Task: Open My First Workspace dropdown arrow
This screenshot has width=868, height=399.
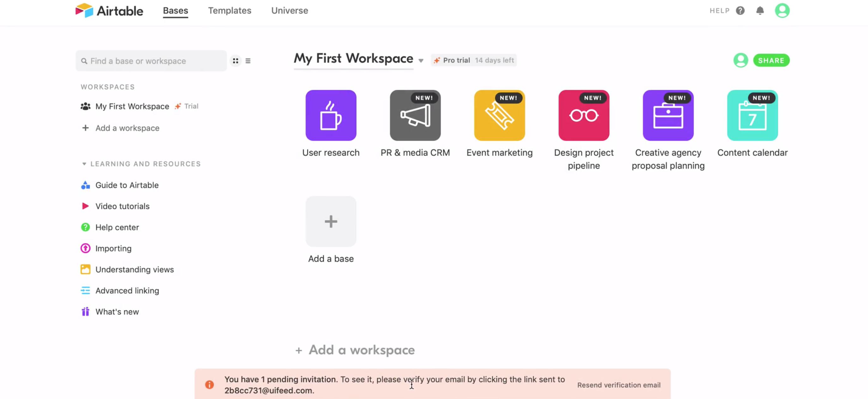Action: pos(420,61)
